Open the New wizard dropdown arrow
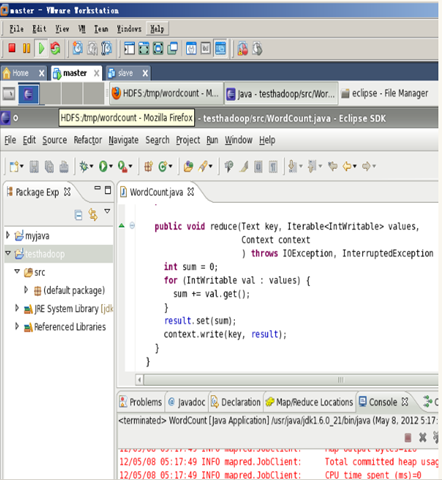This screenshot has width=442, height=480. [22, 166]
